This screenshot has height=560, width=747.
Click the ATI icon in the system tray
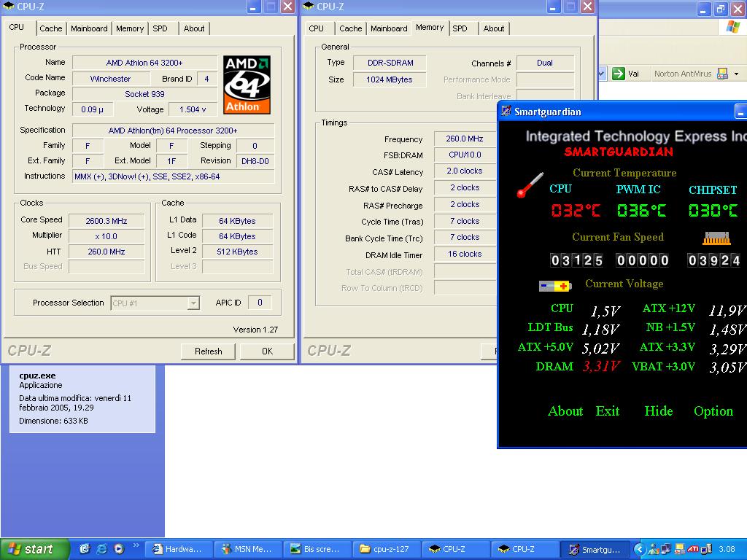click(693, 549)
